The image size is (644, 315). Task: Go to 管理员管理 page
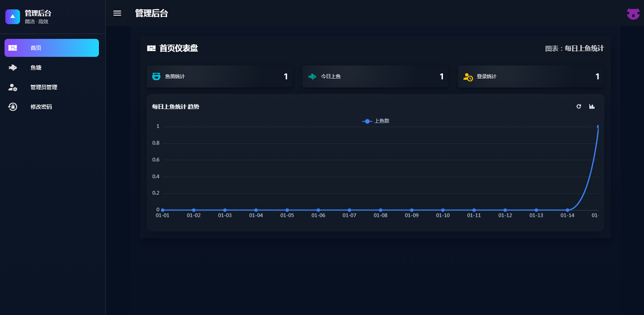coord(52,87)
